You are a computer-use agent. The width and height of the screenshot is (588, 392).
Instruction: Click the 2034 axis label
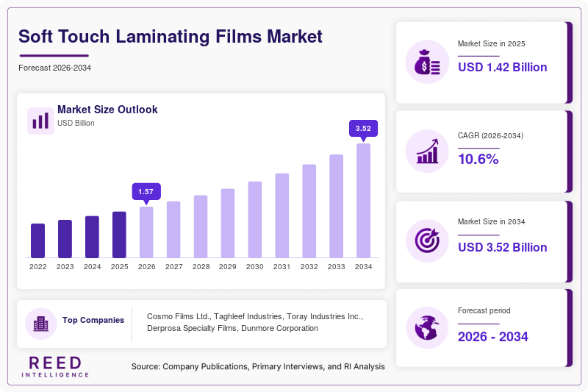point(363,267)
